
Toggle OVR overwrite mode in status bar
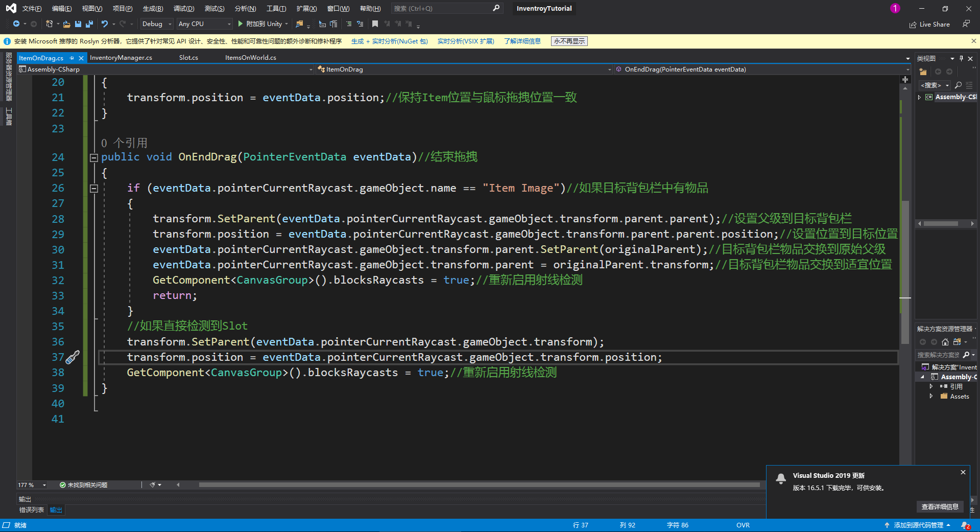[743, 525]
